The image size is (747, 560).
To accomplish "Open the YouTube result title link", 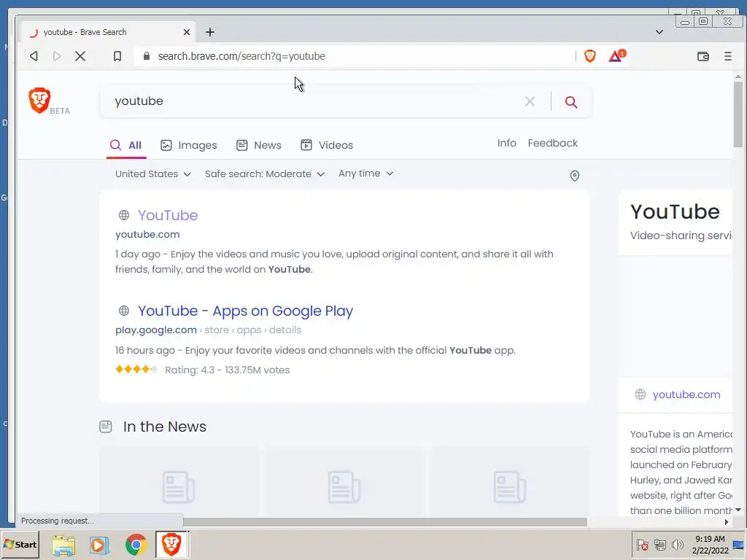I will pyautogui.click(x=168, y=215).
